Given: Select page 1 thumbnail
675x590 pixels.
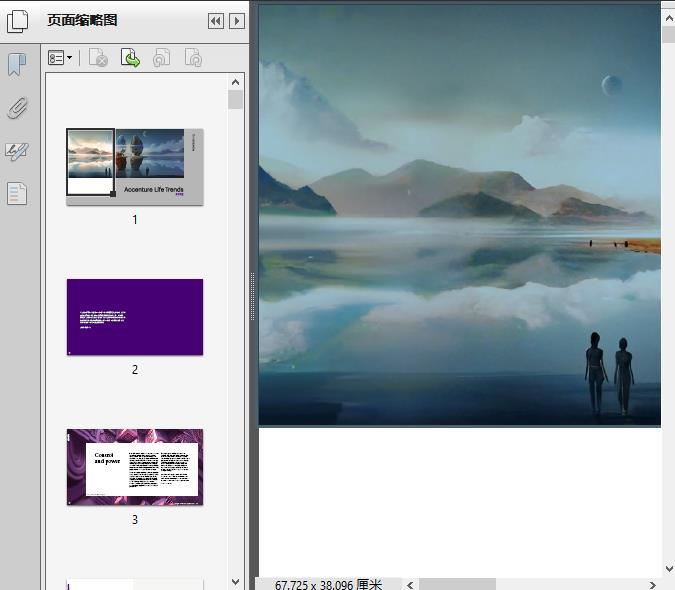Looking at the screenshot, I should click(x=135, y=167).
